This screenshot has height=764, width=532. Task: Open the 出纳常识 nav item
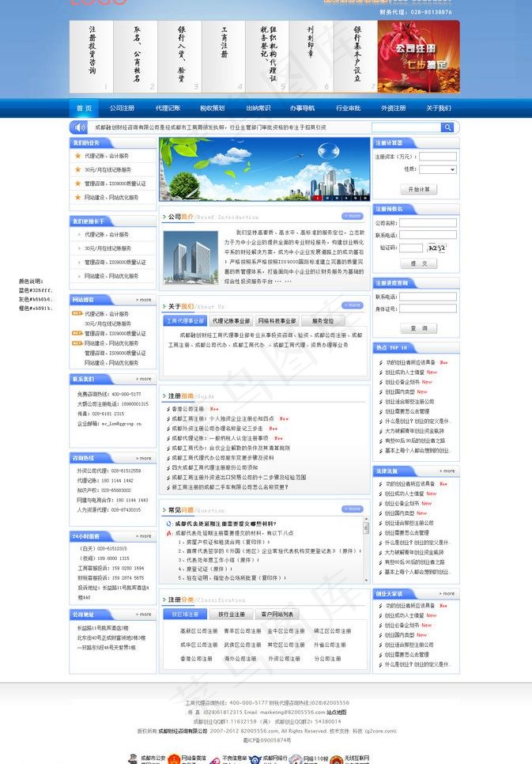tap(258, 108)
